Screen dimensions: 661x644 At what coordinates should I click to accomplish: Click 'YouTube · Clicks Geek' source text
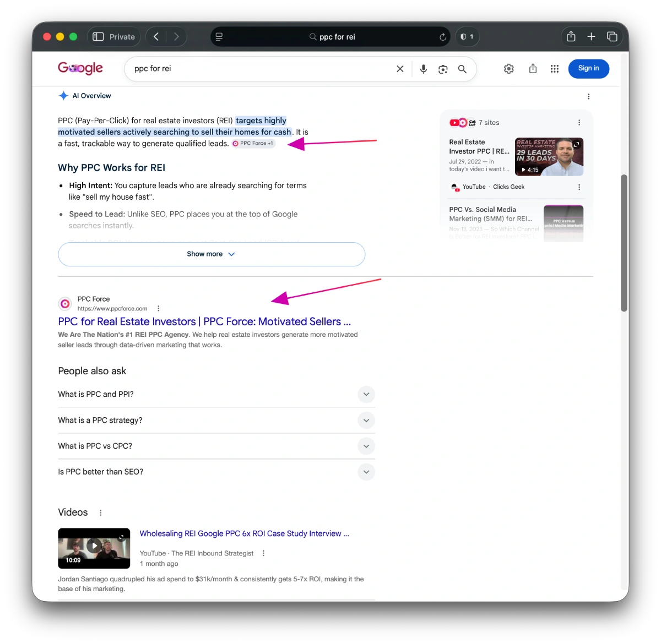[494, 187]
